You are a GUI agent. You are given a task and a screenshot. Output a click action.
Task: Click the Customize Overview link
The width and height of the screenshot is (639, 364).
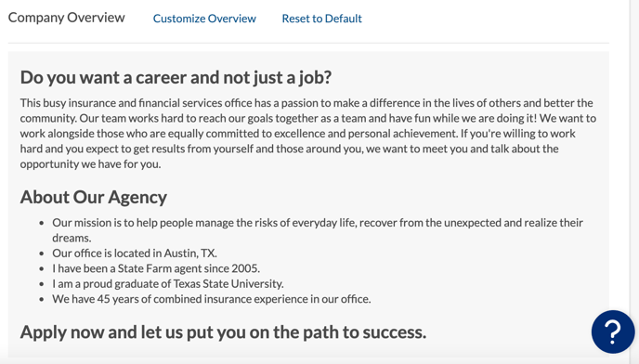coord(204,19)
